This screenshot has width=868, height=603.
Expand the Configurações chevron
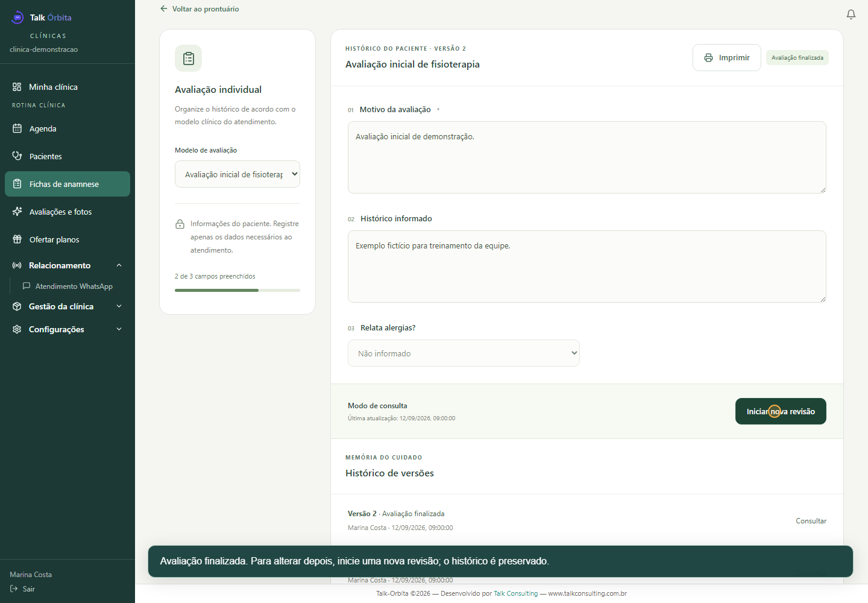click(x=119, y=329)
